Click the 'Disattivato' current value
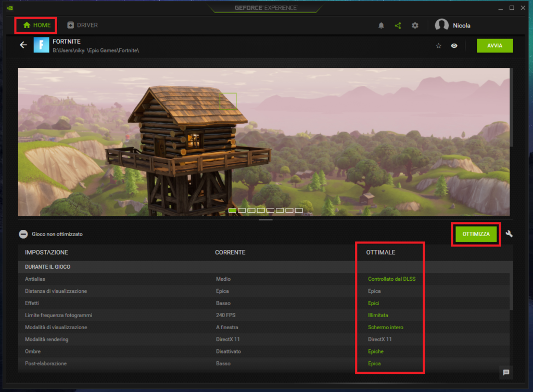The width and height of the screenshot is (533, 392). point(229,351)
